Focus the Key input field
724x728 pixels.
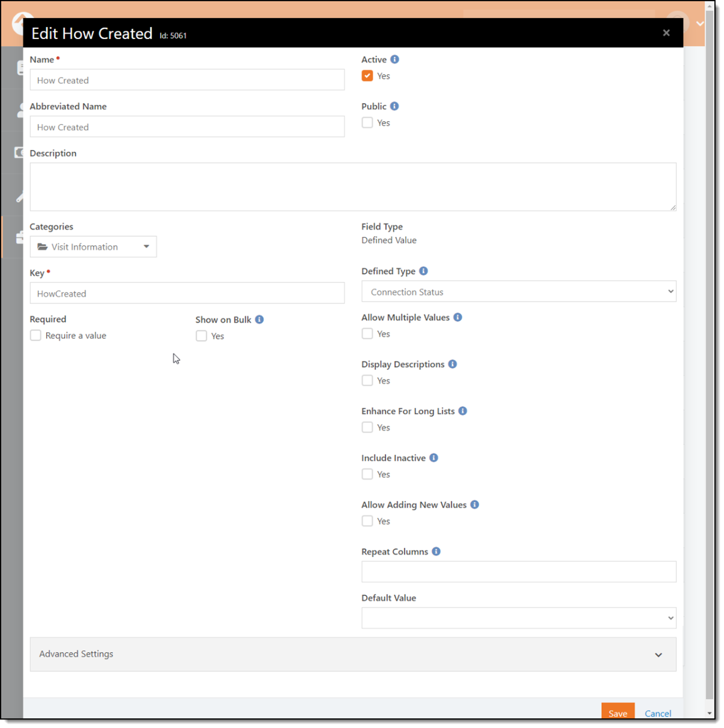[x=187, y=293]
